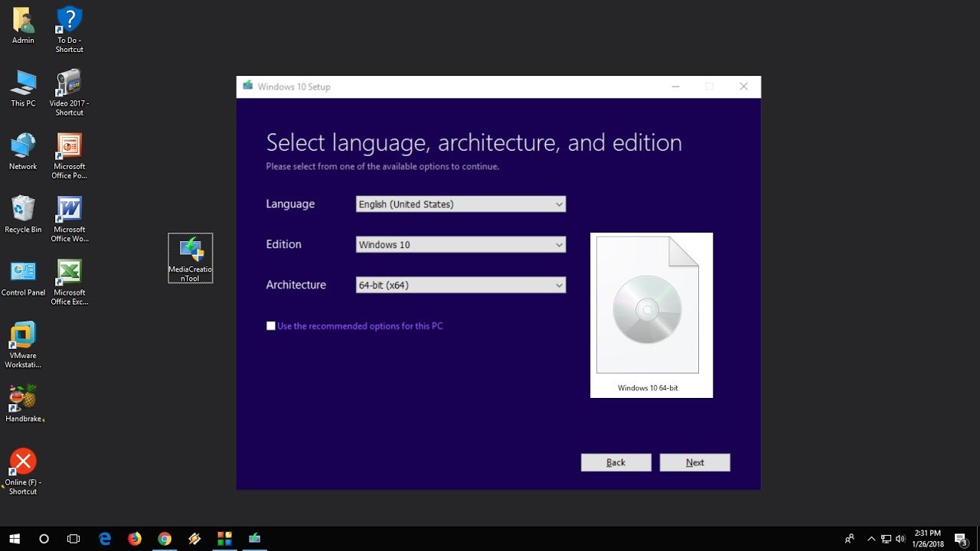Open the Windows Start menu
Viewport: 980px width, 551px height.
(15, 539)
